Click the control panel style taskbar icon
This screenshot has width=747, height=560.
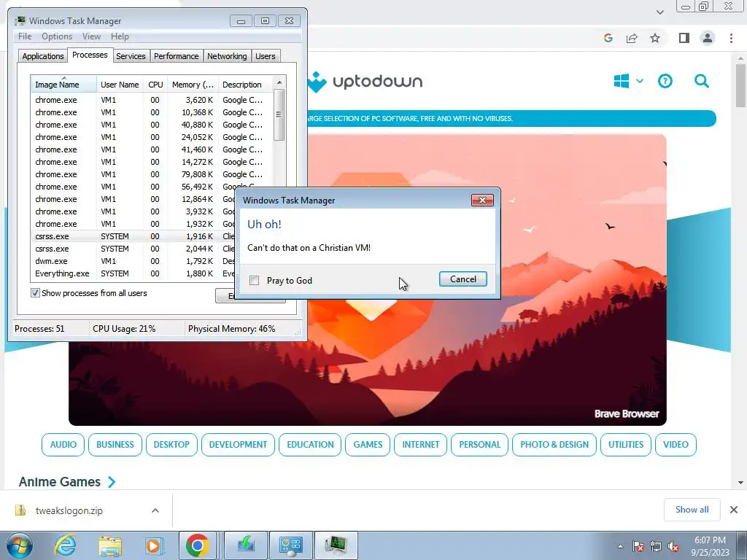pos(291,545)
